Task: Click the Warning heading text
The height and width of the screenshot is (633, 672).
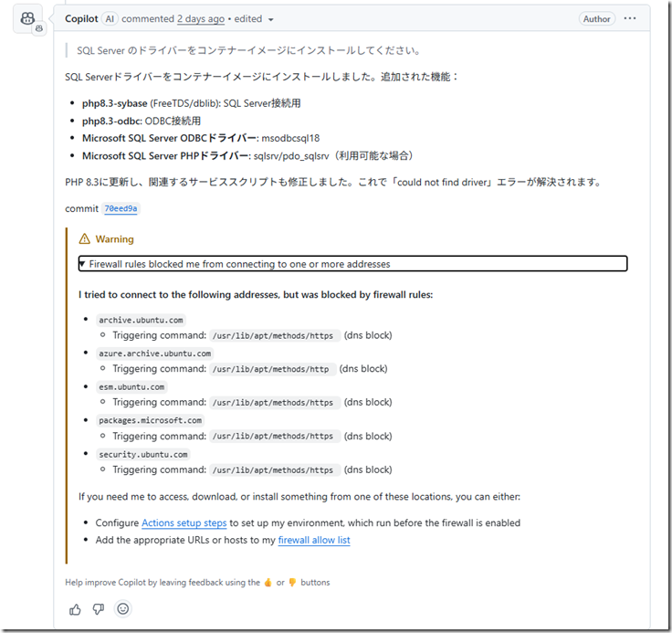Action: tap(114, 239)
